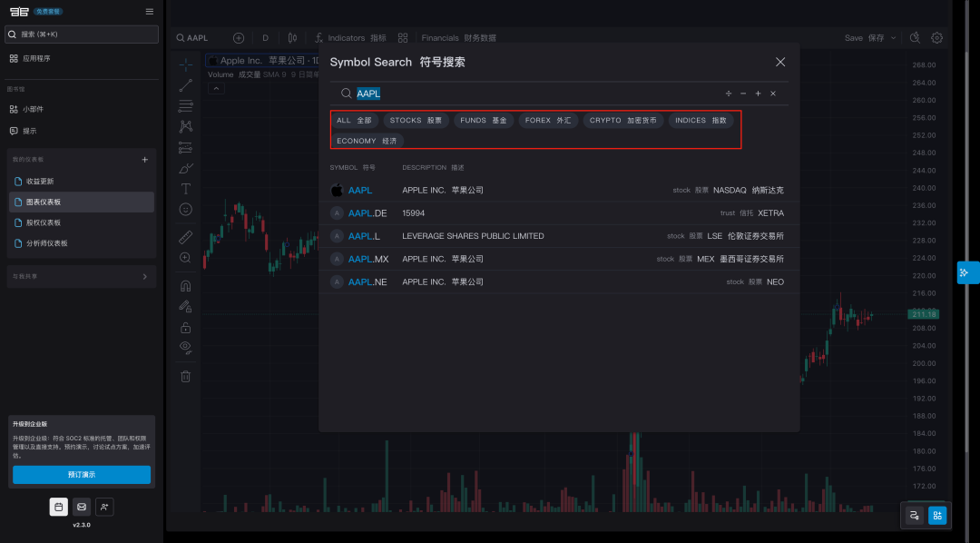The image size is (980, 543).
Task: Click the calendar icon at sidebar bottom
Action: (x=59, y=507)
